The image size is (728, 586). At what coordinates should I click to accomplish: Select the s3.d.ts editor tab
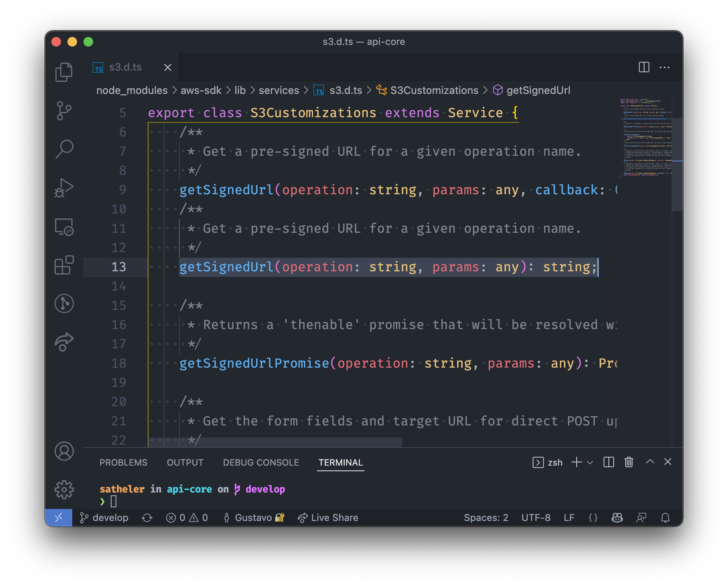[x=131, y=67]
